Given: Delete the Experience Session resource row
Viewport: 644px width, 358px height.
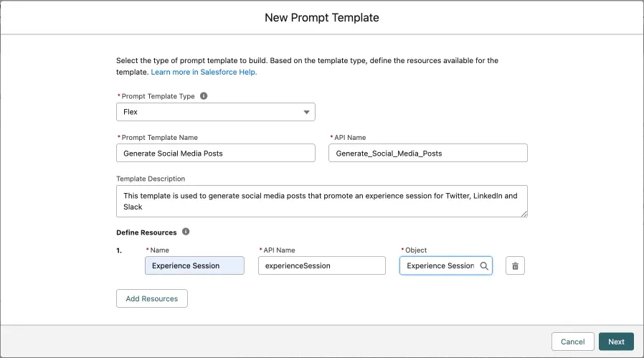Looking at the screenshot, I should coord(515,266).
